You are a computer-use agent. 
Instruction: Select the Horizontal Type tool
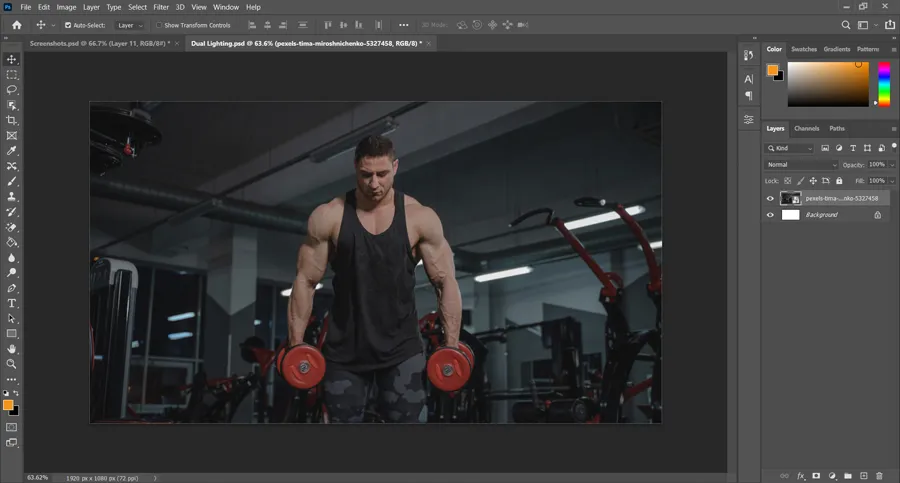[12, 303]
